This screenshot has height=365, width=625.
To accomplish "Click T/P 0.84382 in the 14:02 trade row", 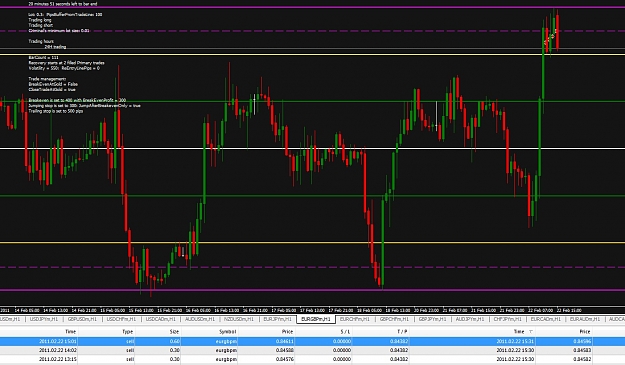I will click(x=399, y=350).
